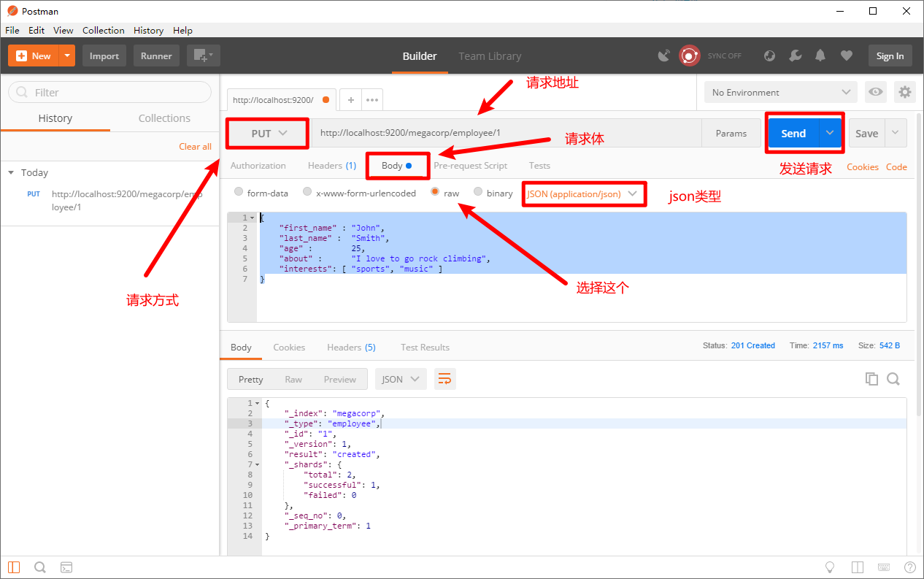Open request Headers (1) tab
This screenshot has height=579, width=924.
pos(332,166)
